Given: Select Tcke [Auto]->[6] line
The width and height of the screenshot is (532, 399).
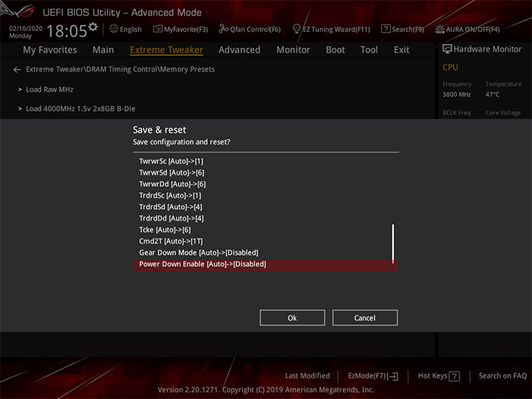Looking at the screenshot, I should coord(165,230).
